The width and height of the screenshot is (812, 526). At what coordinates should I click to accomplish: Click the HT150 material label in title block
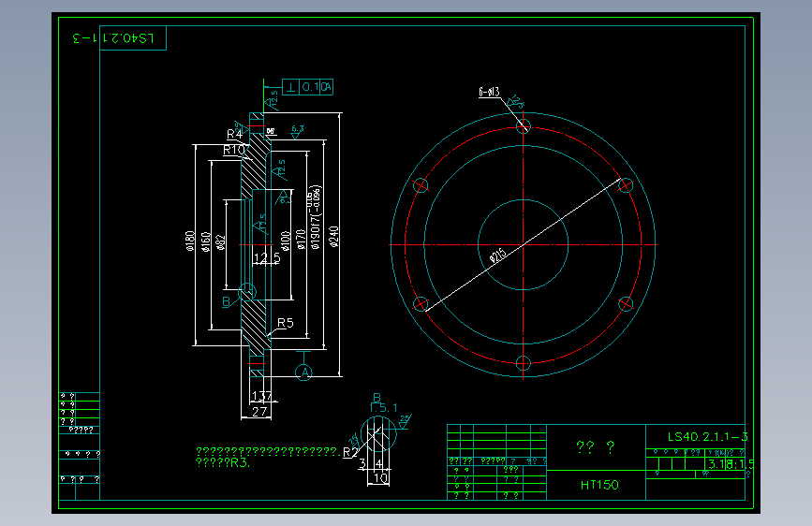[599, 485]
